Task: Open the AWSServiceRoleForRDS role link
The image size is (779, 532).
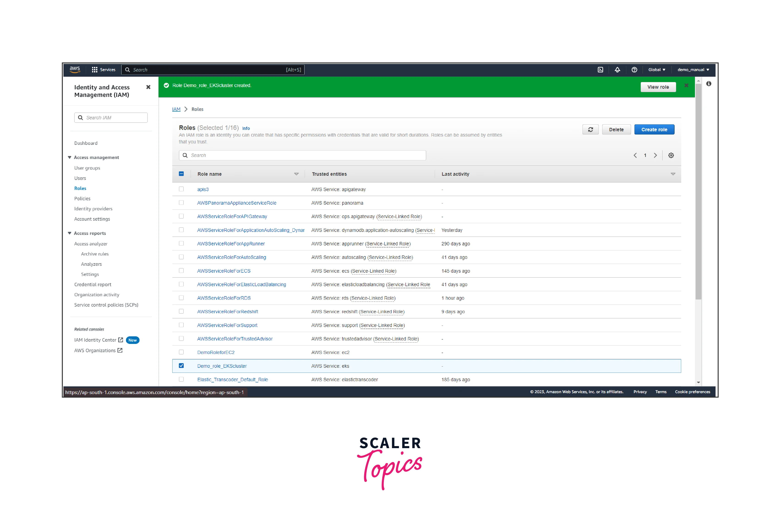Action: (224, 298)
